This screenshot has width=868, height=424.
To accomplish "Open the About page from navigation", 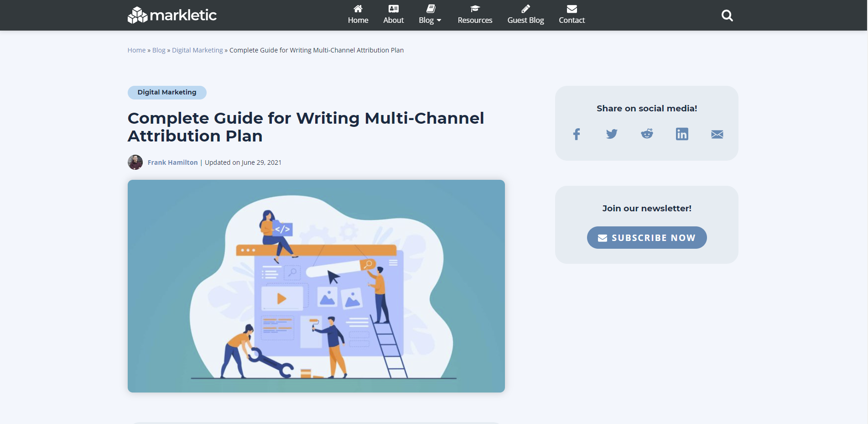I will [394, 15].
